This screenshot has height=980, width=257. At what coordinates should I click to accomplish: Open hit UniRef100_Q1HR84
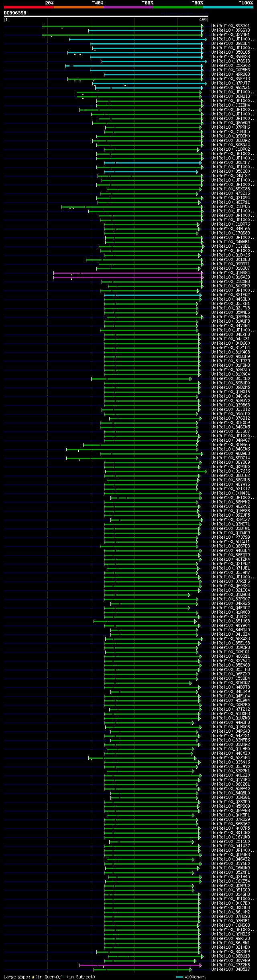230,273
